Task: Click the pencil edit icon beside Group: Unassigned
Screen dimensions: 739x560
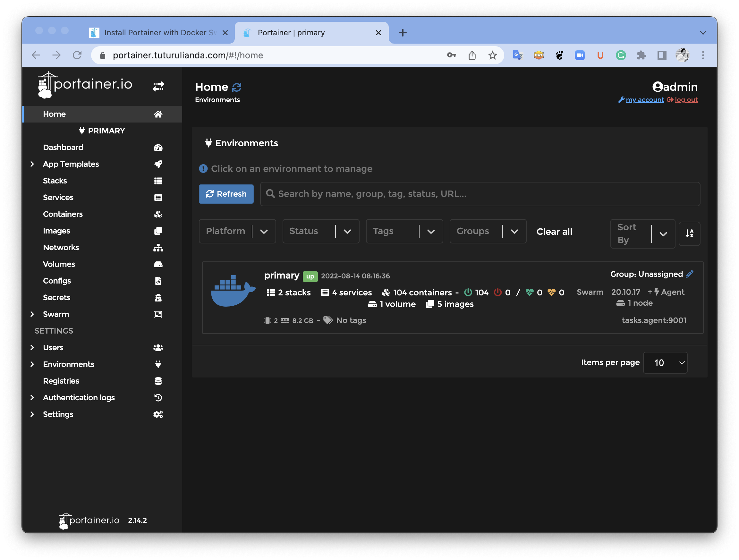Action: [x=690, y=275]
